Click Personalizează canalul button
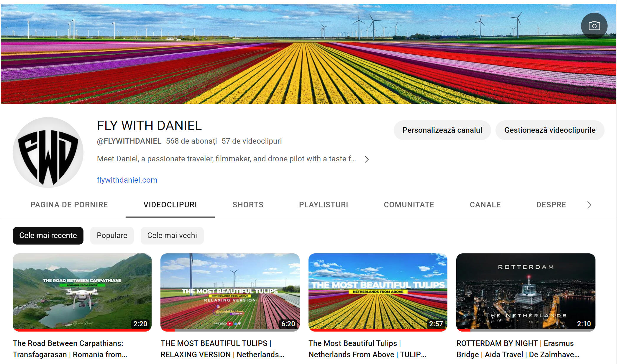 pos(442,130)
